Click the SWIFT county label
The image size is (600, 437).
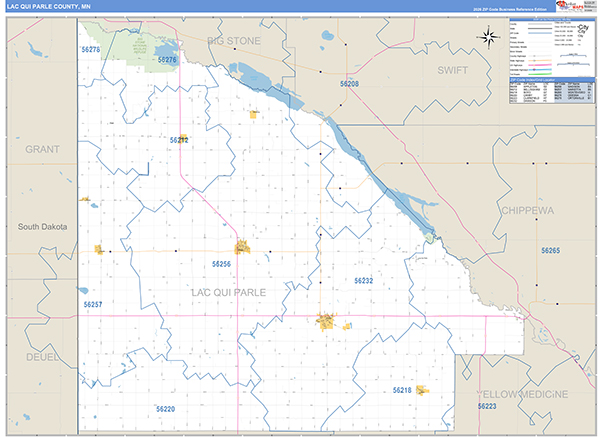pyautogui.click(x=460, y=70)
